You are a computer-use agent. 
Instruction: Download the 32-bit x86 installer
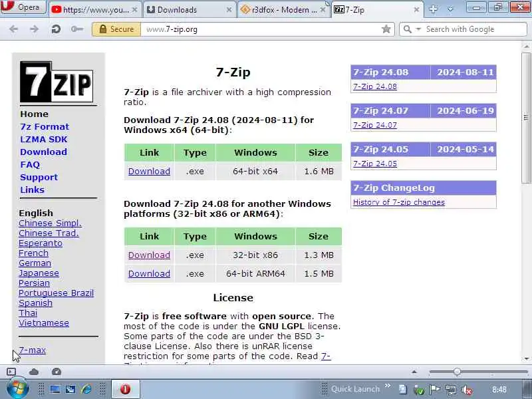click(149, 255)
